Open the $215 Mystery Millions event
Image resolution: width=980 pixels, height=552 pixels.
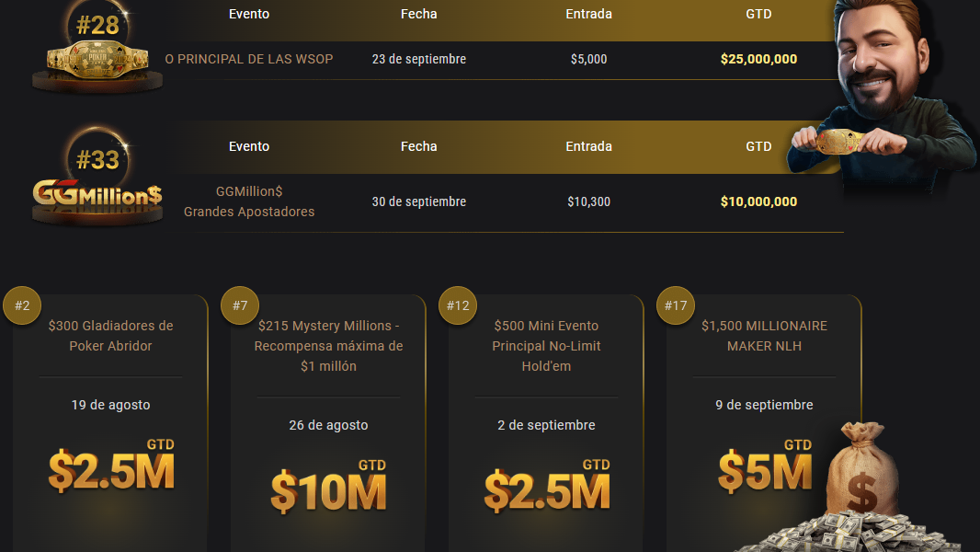328,346
